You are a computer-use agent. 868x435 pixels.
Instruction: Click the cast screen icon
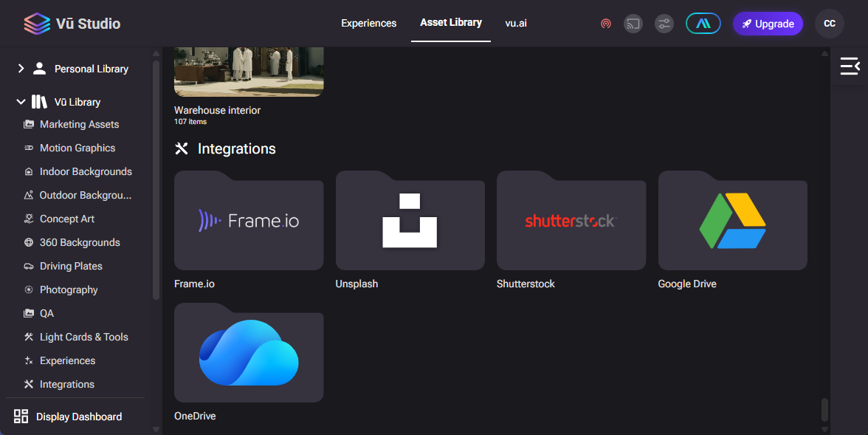coord(633,24)
